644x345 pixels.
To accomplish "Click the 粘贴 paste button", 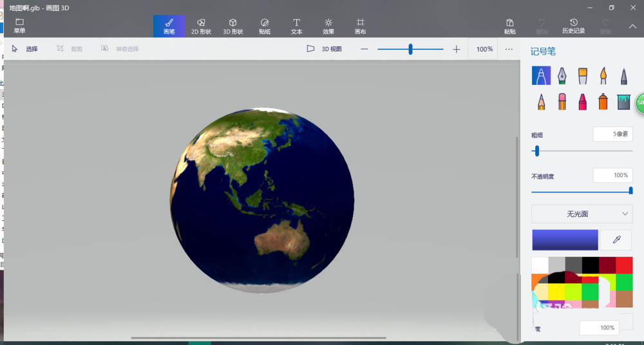I will 509,26.
